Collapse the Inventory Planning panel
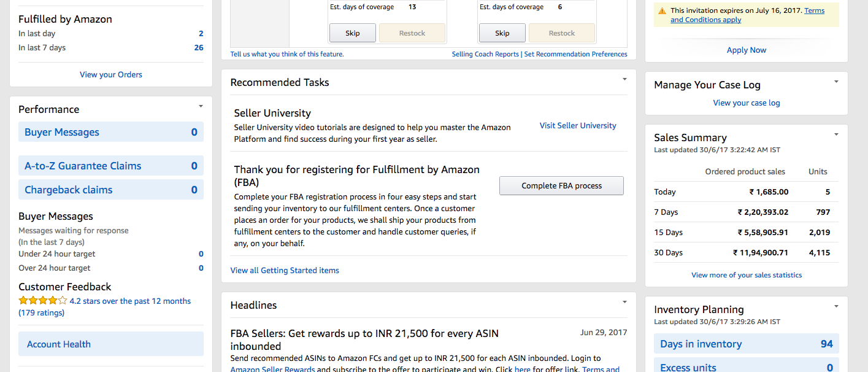 pos(835,306)
